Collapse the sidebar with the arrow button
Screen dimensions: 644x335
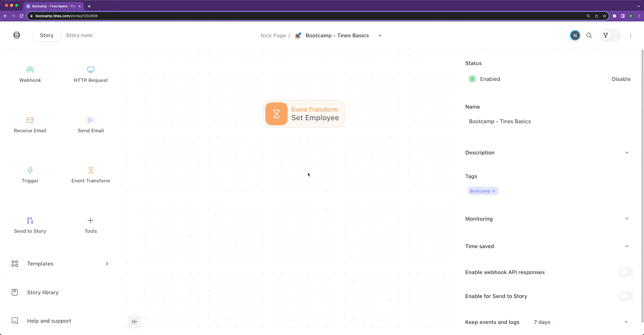pyautogui.click(x=135, y=321)
